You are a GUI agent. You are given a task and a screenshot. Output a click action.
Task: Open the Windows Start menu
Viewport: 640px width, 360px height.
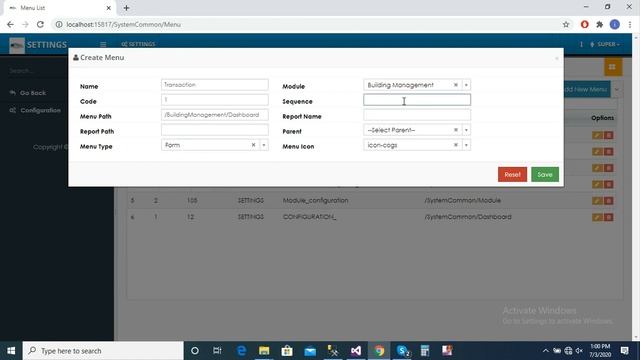tap(11, 351)
